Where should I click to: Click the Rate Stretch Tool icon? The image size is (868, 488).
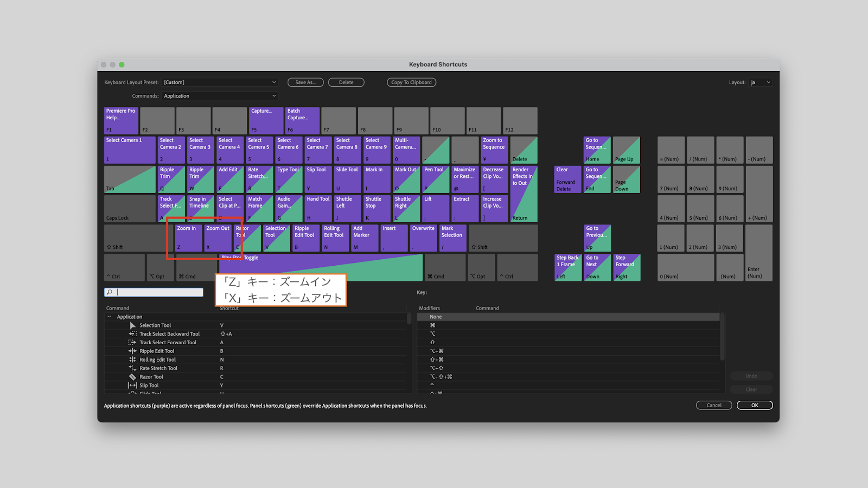pyautogui.click(x=132, y=368)
